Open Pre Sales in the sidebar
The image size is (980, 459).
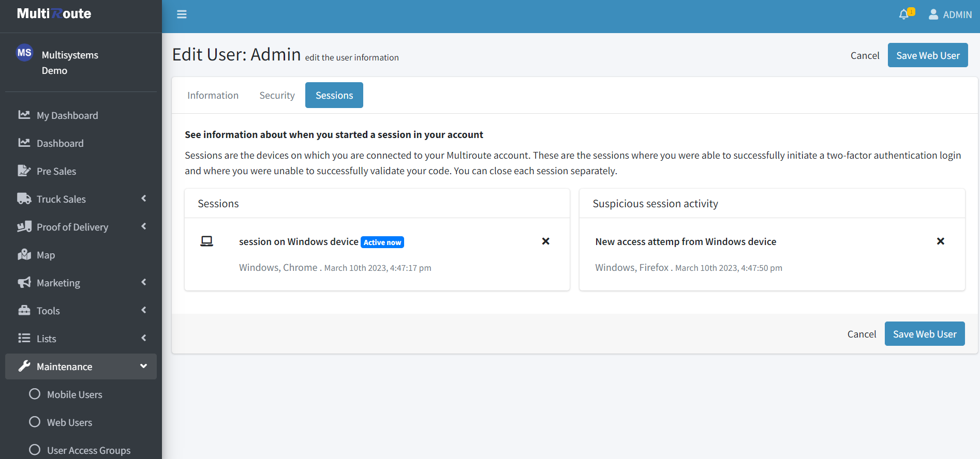click(x=56, y=171)
